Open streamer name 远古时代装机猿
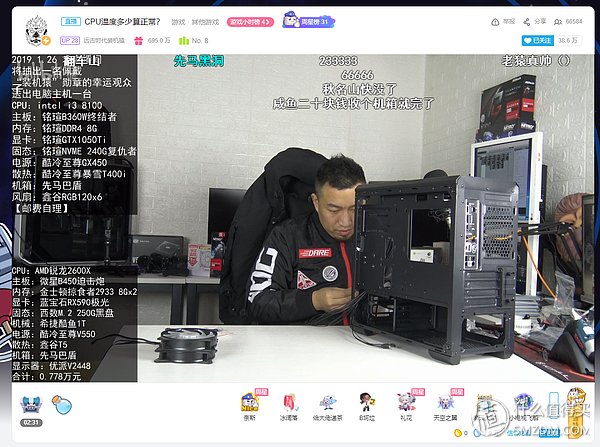 104,40
